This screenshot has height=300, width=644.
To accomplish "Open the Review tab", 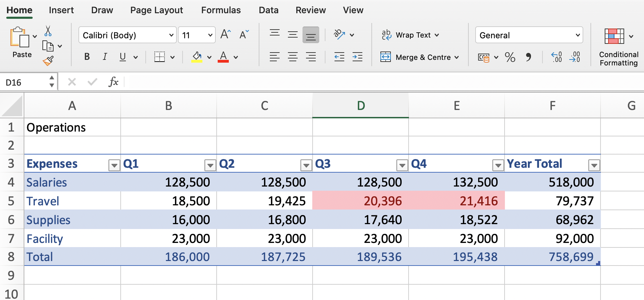I will click(x=311, y=10).
